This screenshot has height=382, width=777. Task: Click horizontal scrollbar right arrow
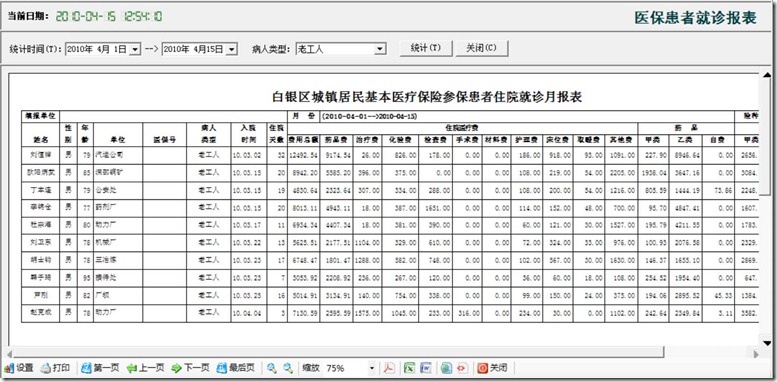(756, 354)
